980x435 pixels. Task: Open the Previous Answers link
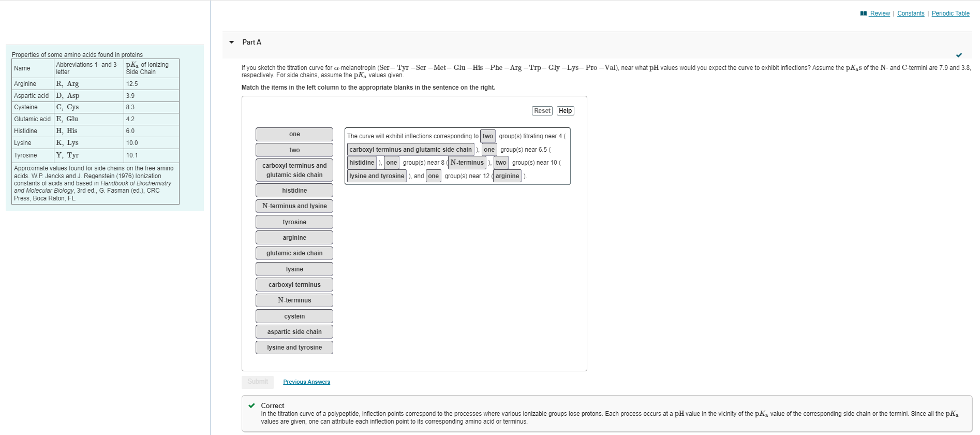click(x=306, y=382)
